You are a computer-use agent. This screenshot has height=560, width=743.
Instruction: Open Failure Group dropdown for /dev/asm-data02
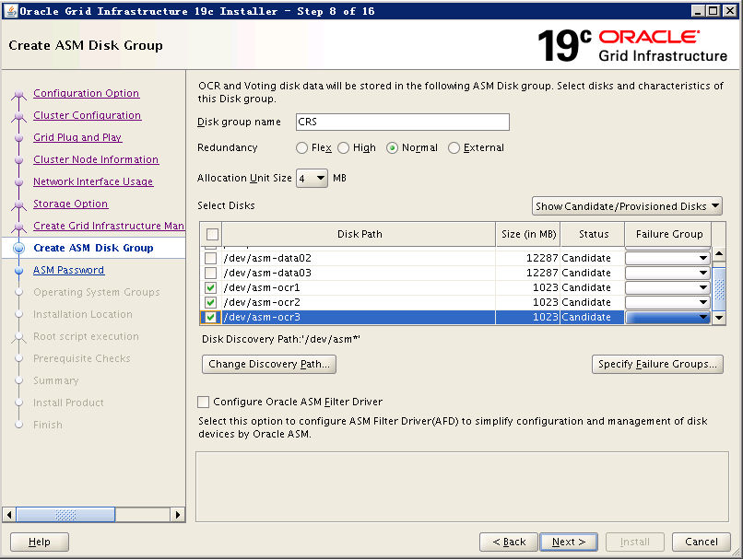point(667,258)
